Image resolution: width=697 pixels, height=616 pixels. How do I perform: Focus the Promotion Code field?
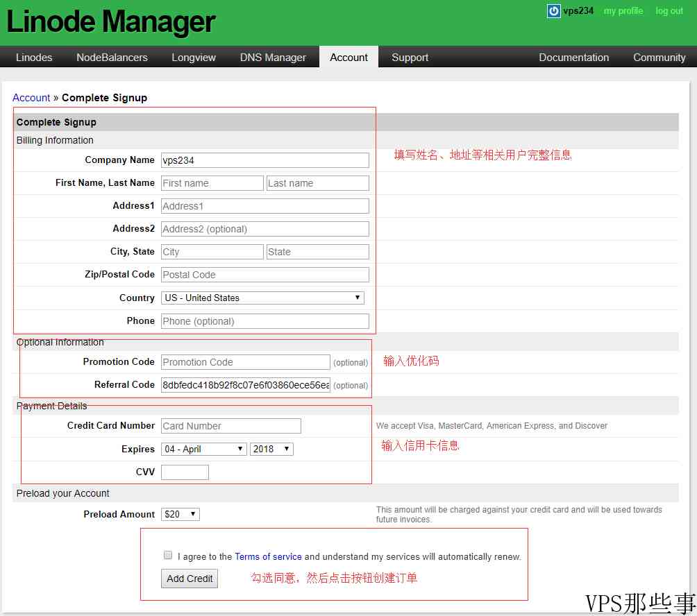pyautogui.click(x=245, y=362)
